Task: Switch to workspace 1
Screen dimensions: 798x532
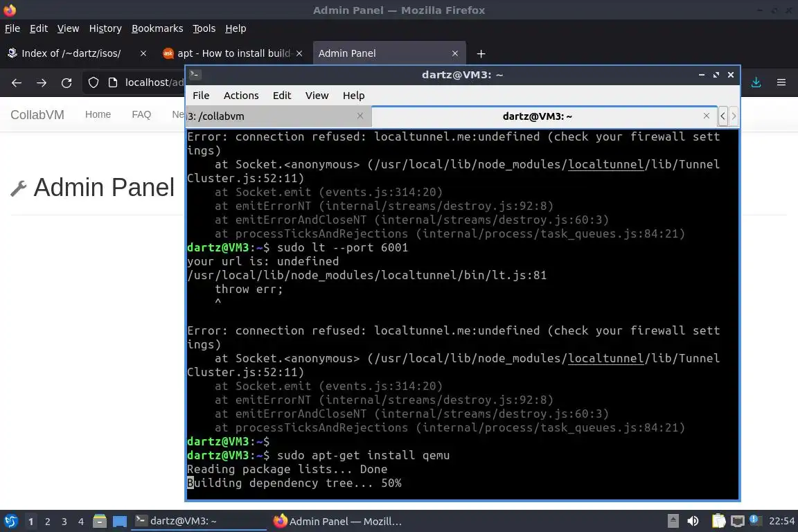Action: [30, 522]
